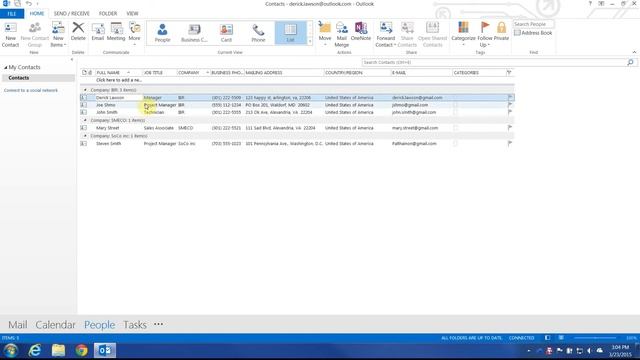Go to Tasks in navigation bar
This screenshot has width=640, height=360.
[x=135, y=325]
